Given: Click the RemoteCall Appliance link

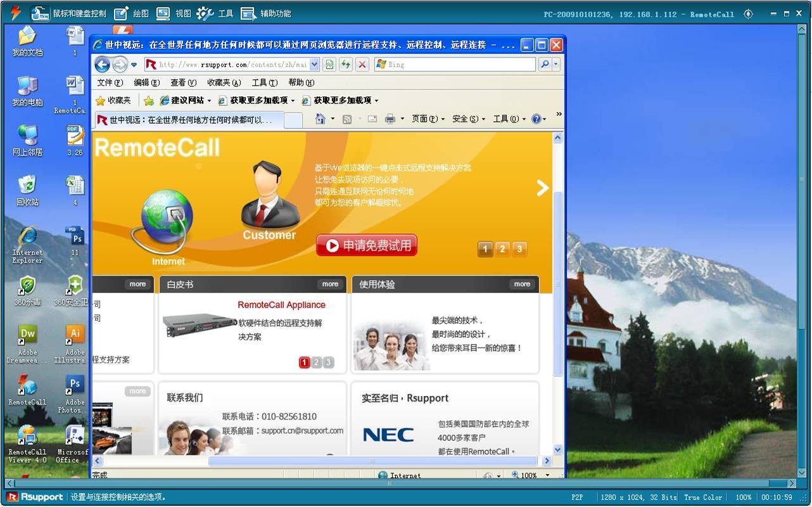Looking at the screenshot, I should pyautogui.click(x=281, y=305).
